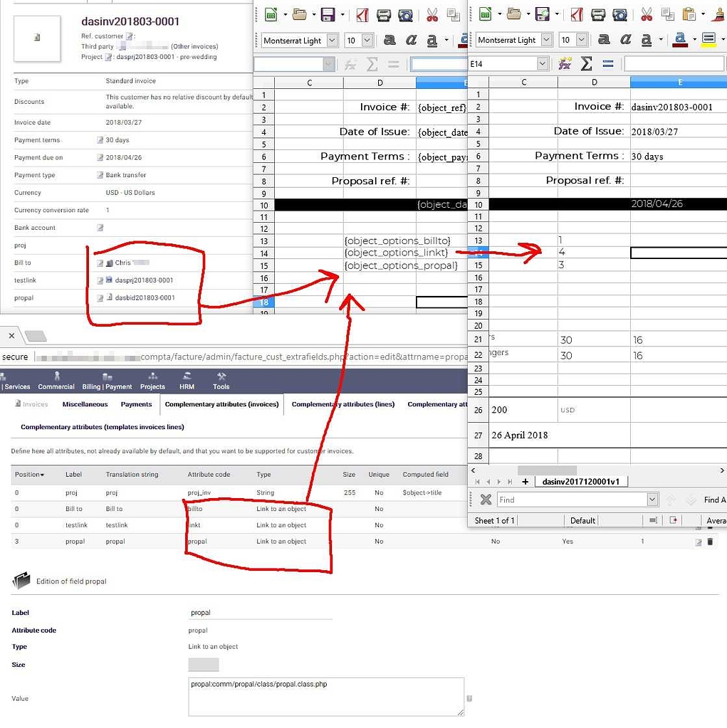Open Print Preview in the spreadsheet
The width and height of the screenshot is (727, 728).
coord(618,16)
